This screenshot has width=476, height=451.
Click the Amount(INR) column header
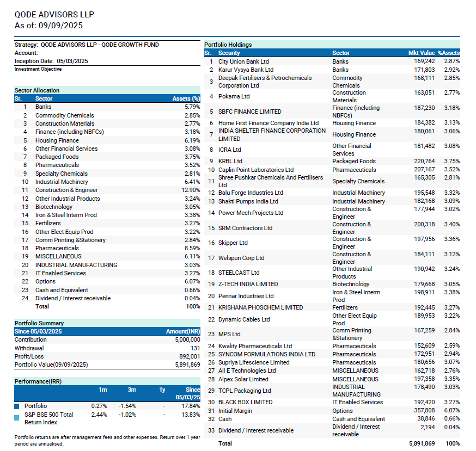[x=182, y=331]
